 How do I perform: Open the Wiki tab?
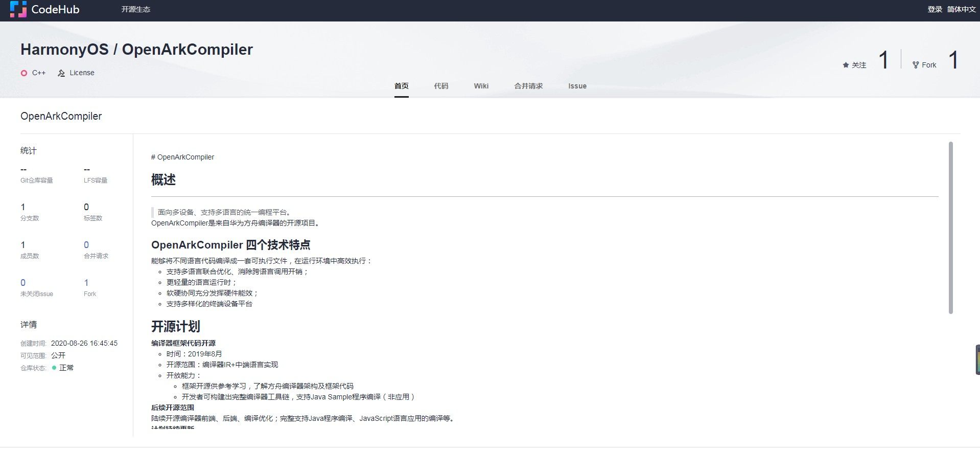click(481, 86)
